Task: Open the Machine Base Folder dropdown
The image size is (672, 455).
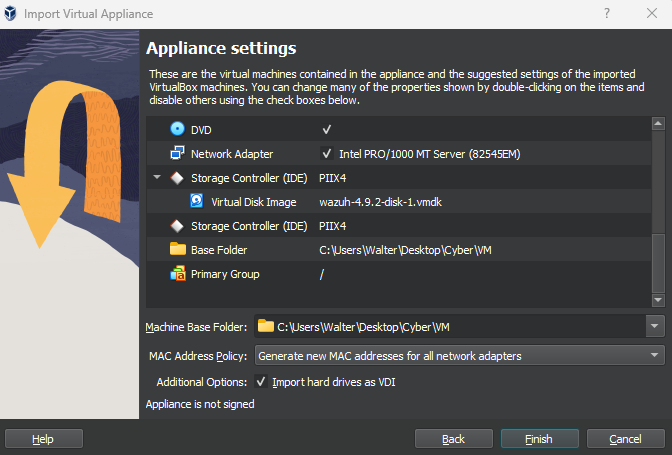Action: click(x=655, y=326)
